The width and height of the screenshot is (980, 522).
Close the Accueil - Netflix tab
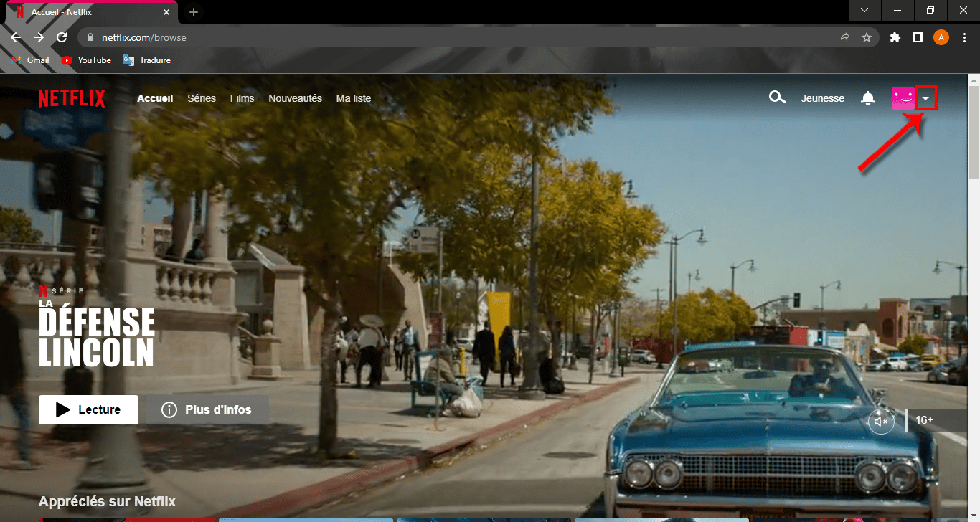(x=166, y=13)
